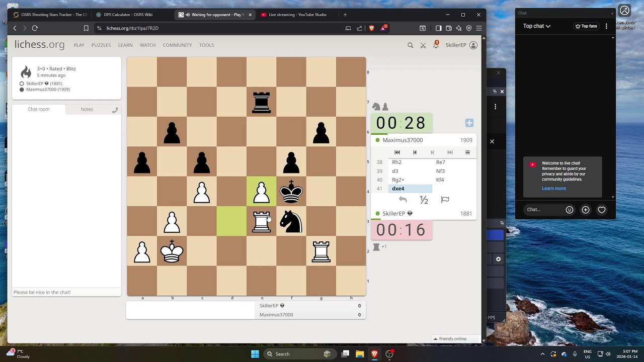Viewport: 644px width, 362px height.
Task: Click the white rook on e3
Action: (x=261, y=221)
